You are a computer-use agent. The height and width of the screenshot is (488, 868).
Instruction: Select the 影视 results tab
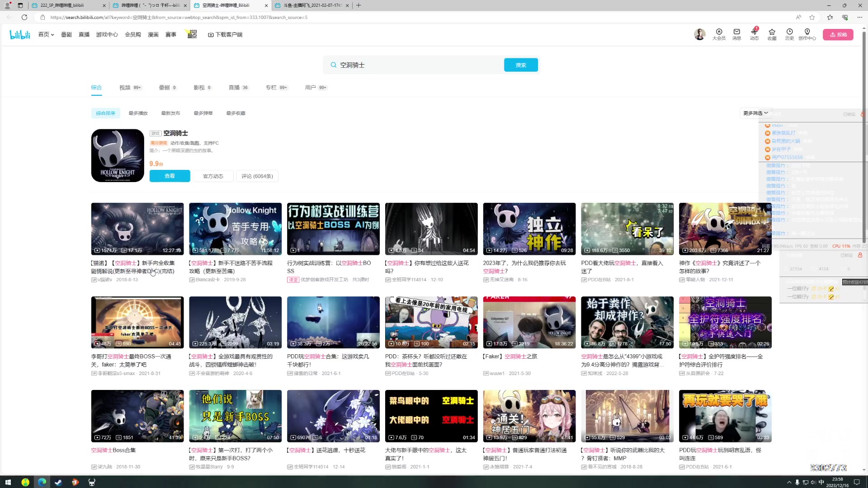pos(203,88)
